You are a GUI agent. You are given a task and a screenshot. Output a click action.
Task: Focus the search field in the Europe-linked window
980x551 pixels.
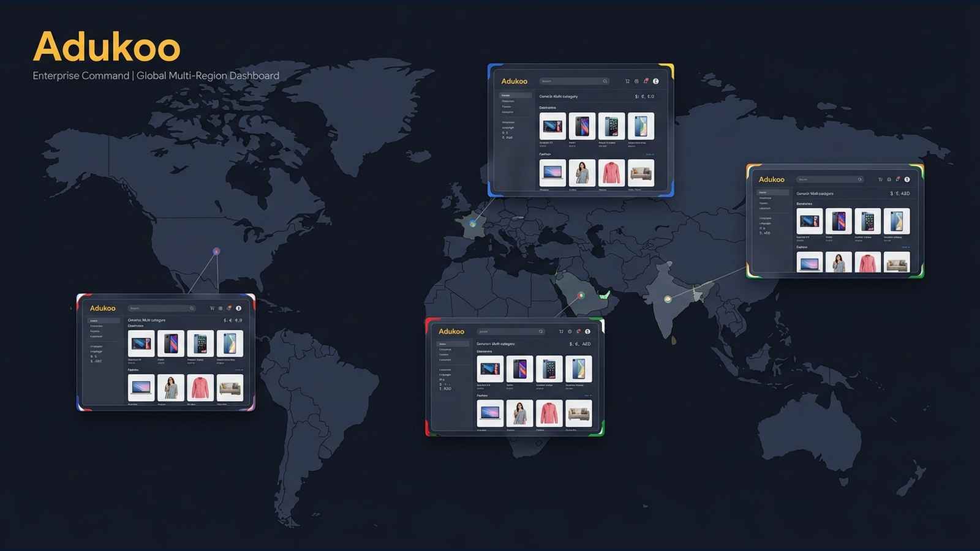coord(574,81)
